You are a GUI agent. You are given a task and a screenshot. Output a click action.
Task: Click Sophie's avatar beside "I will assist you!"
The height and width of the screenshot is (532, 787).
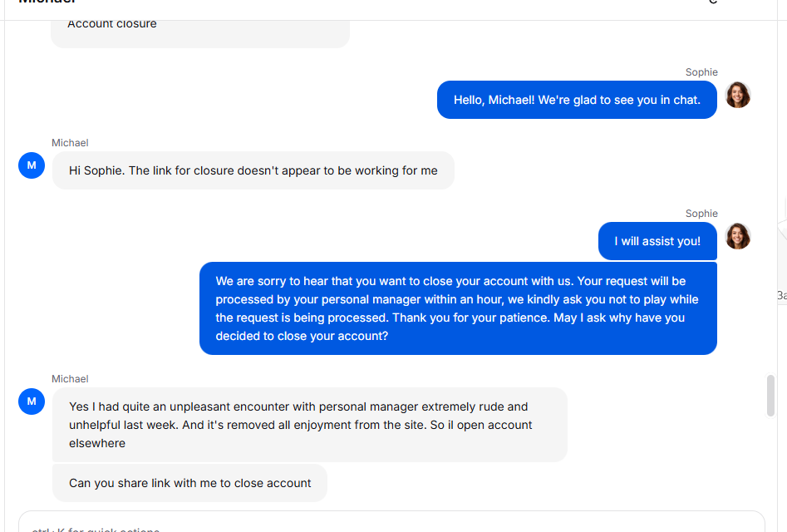click(x=737, y=236)
